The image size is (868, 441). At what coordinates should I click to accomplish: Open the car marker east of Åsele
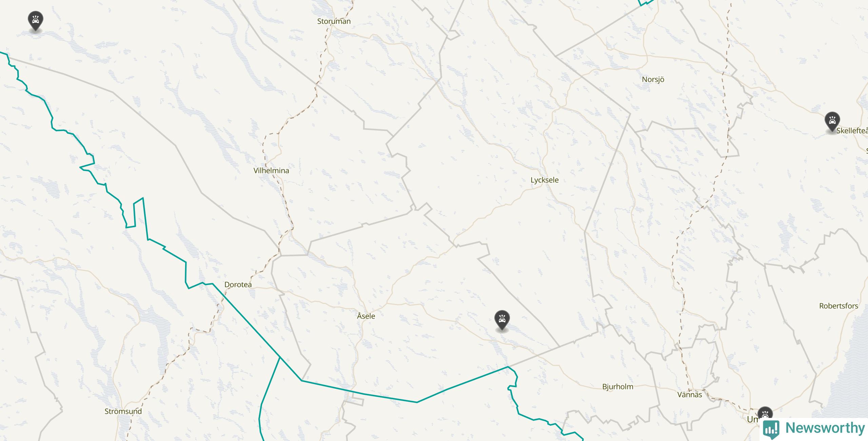(x=502, y=320)
